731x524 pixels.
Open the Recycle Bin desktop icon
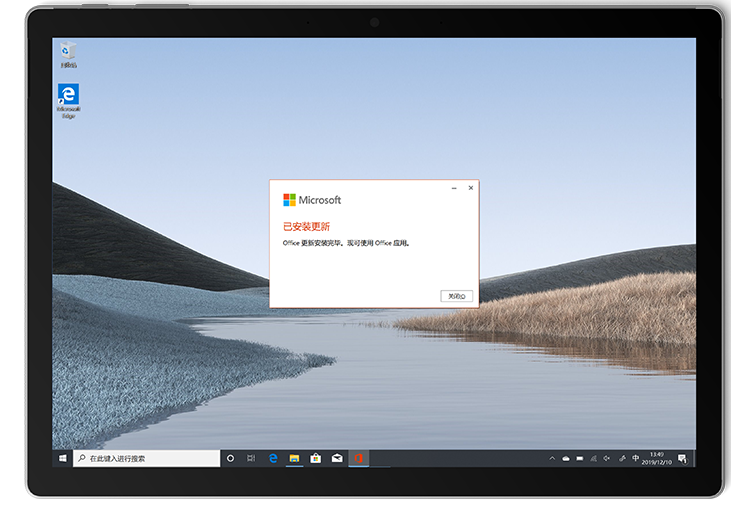coord(68,55)
